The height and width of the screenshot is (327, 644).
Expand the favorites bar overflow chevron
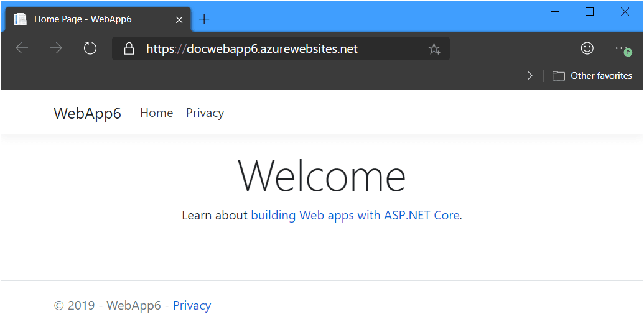tap(530, 76)
